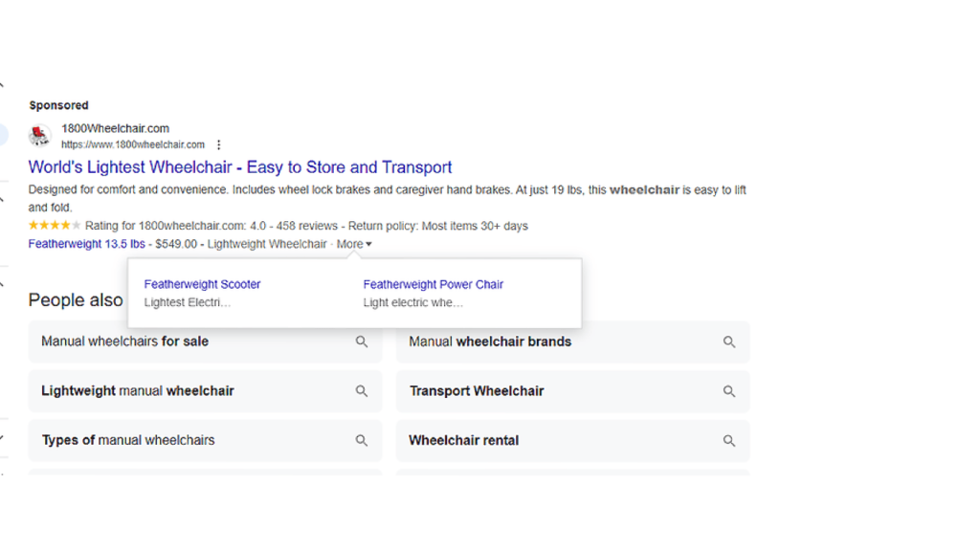Click the search icon next to "Wheelchair rental"
The height and width of the screenshot is (551, 980).
[729, 440]
